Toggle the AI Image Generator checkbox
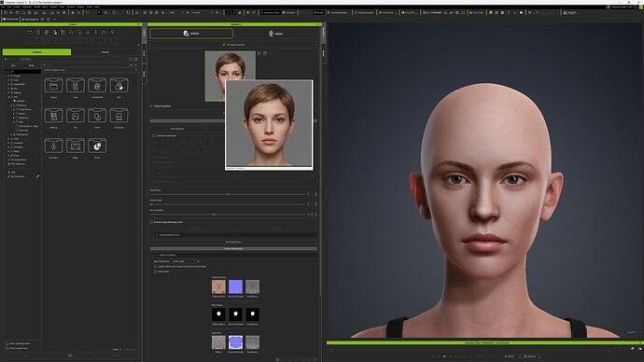 (x=224, y=45)
